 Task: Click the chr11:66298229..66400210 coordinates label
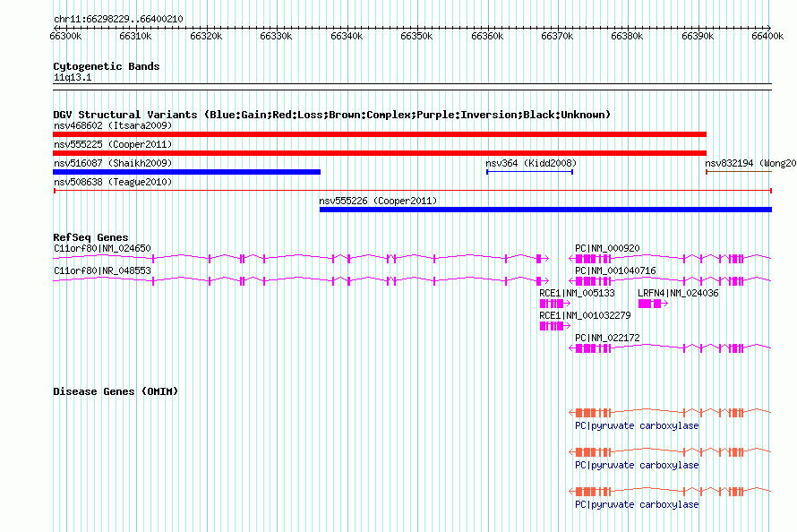pos(118,20)
